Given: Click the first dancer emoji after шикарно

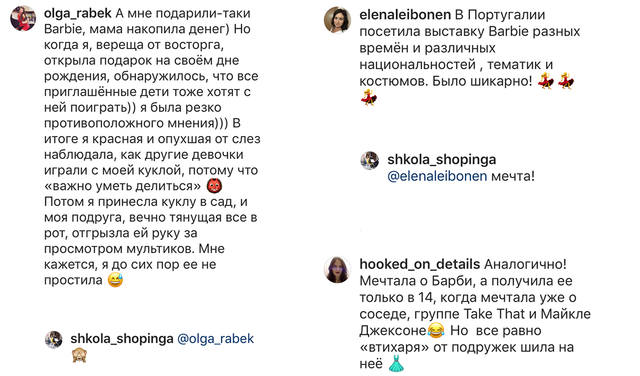Looking at the screenshot, I should 546,81.
